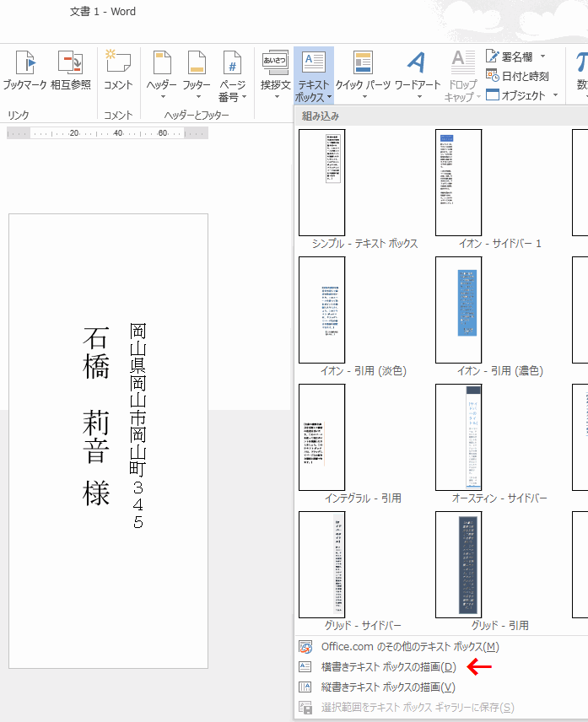Click the 組み込み gallery section header
588x722 pixels.
(321, 116)
